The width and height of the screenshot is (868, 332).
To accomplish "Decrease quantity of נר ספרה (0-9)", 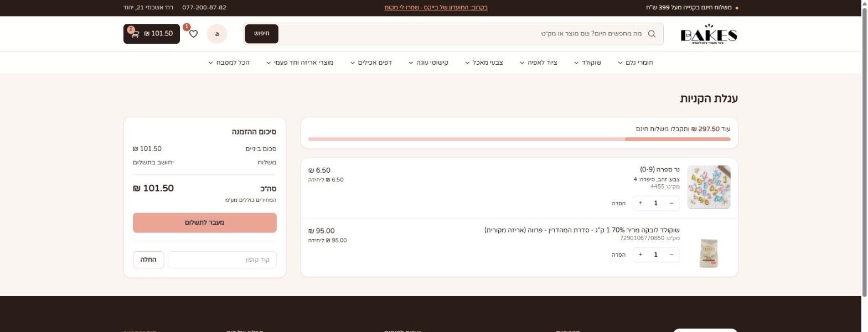I will [x=671, y=203].
